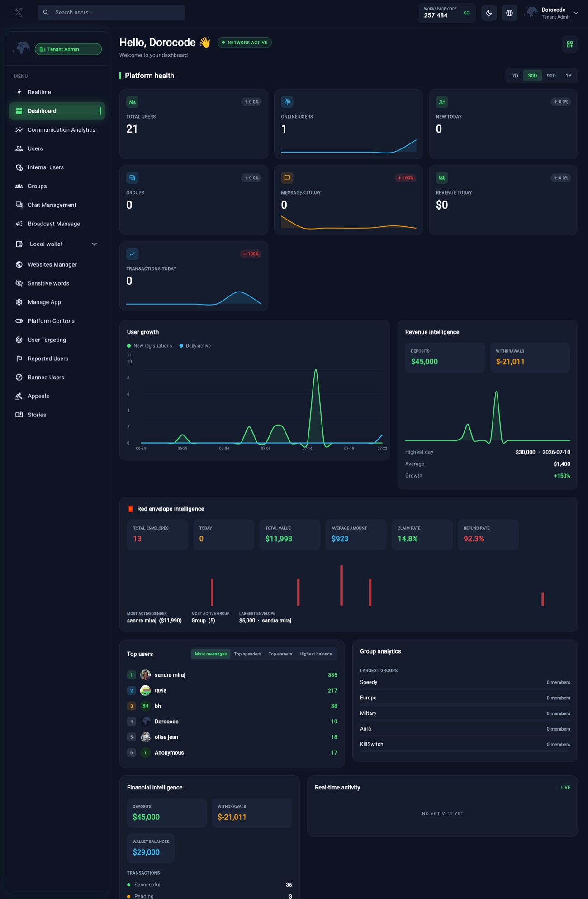This screenshot has height=899, width=588.
Task: Click Refund rate 92.3% card
Action: pos(488,535)
